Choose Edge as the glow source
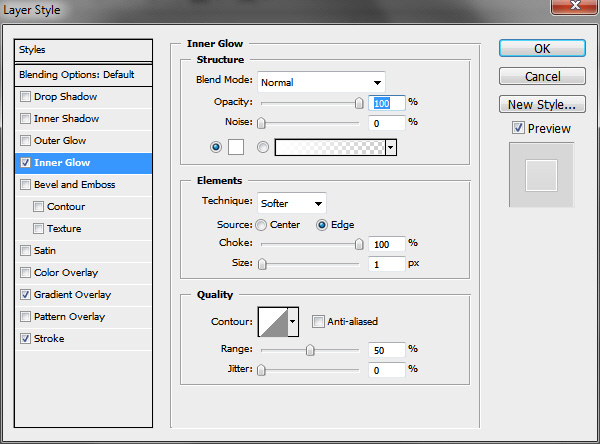Image resolution: width=600 pixels, height=444 pixels. point(322,225)
